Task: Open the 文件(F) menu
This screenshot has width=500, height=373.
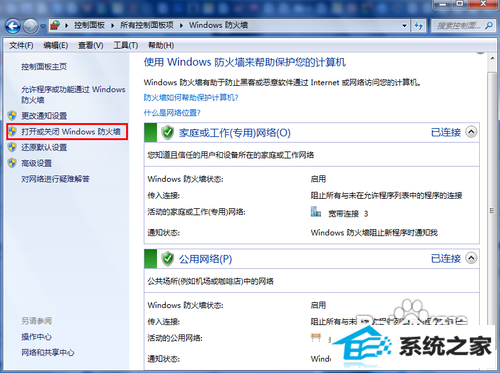Action: pos(21,45)
